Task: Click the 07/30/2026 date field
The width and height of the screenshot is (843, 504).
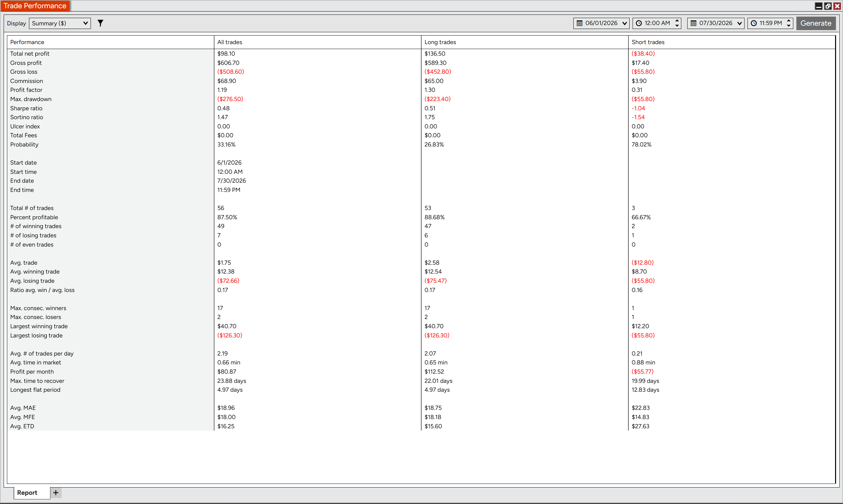Action: coord(715,23)
